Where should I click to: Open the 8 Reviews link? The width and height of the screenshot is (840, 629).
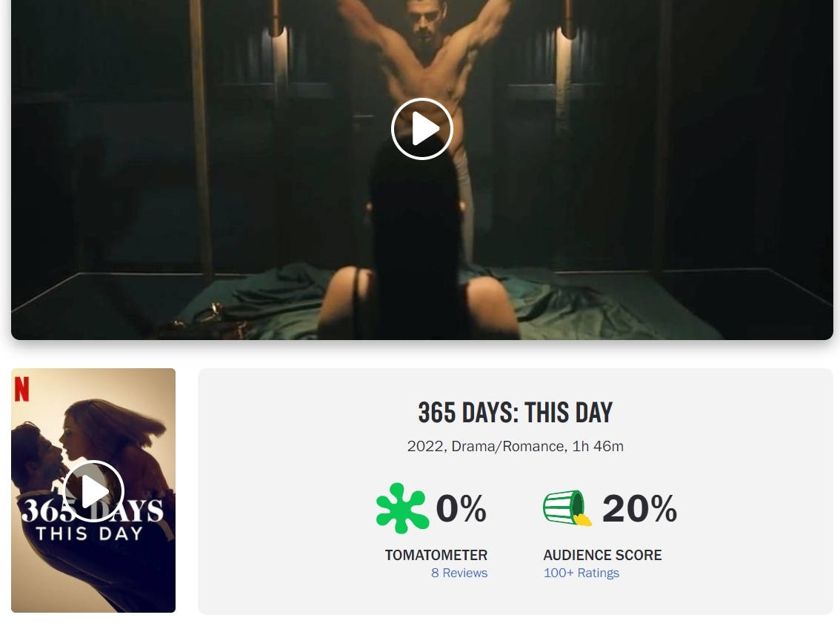pos(459,573)
